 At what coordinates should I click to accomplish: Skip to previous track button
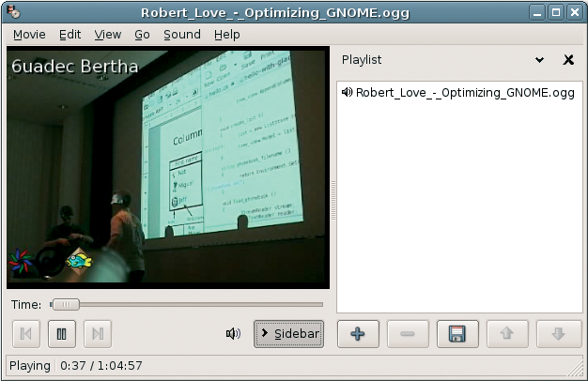[x=26, y=334]
